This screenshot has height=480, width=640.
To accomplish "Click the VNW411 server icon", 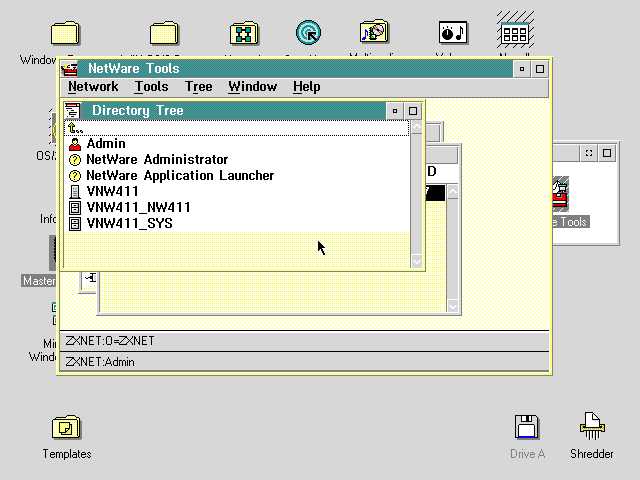I will coord(75,192).
